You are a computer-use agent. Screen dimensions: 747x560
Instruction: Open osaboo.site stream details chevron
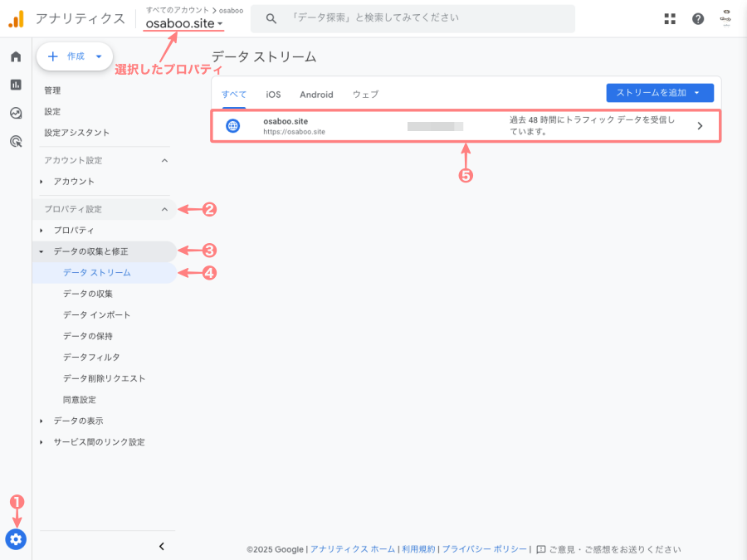point(700,126)
